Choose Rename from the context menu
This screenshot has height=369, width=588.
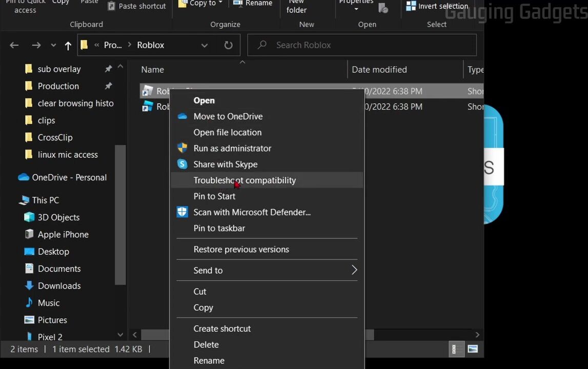(x=267, y=360)
